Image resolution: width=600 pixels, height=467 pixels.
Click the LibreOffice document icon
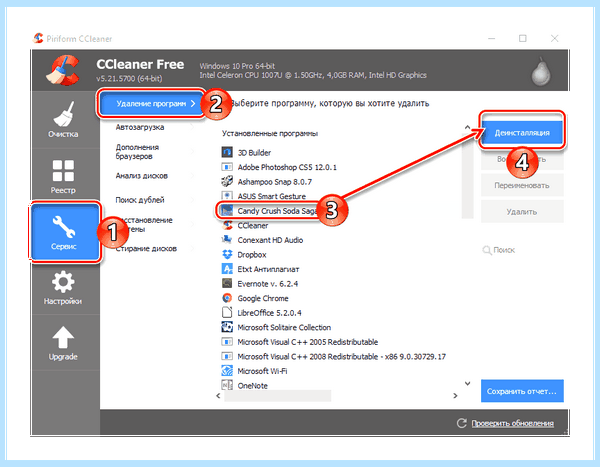(227, 312)
